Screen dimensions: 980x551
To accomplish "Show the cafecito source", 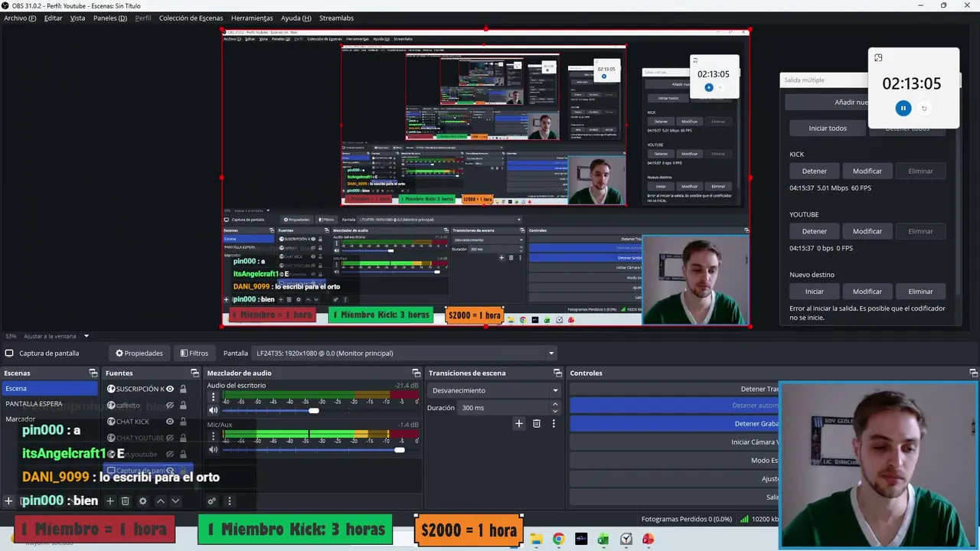I will point(170,406).
